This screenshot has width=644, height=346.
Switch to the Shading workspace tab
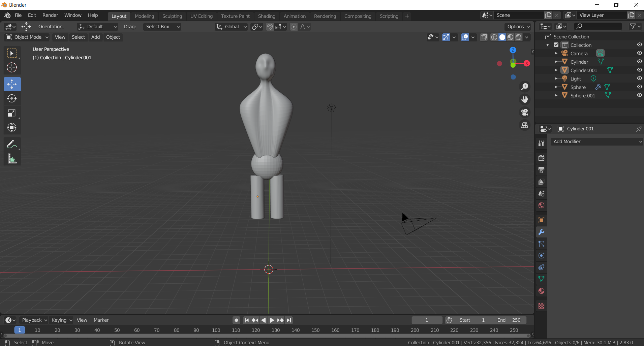point(267,16)
